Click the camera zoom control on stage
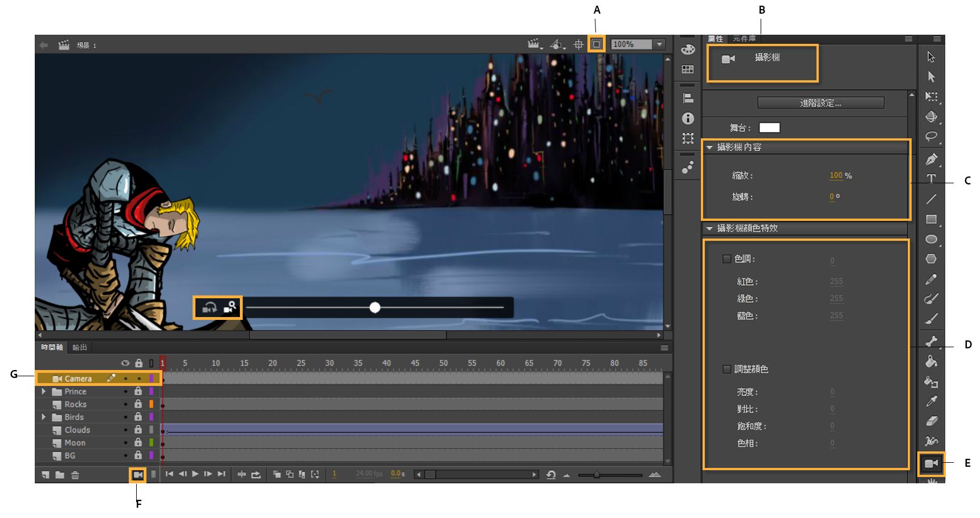The height and width of the screenshot is (518, 980). pos(230,308)
